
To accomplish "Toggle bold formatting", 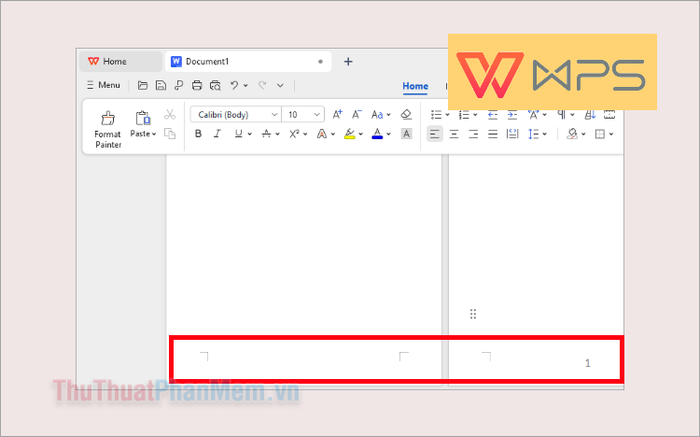I will 198,133.
